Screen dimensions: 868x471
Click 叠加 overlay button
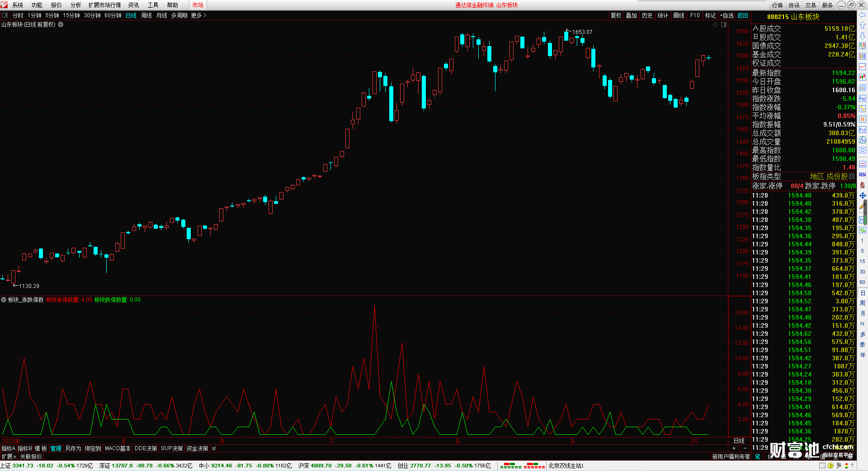point(632,15)
